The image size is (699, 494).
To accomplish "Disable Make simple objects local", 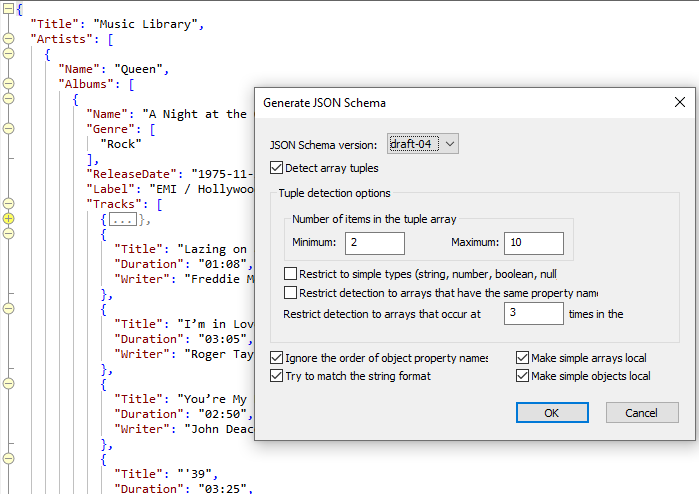I will (523, 376).
